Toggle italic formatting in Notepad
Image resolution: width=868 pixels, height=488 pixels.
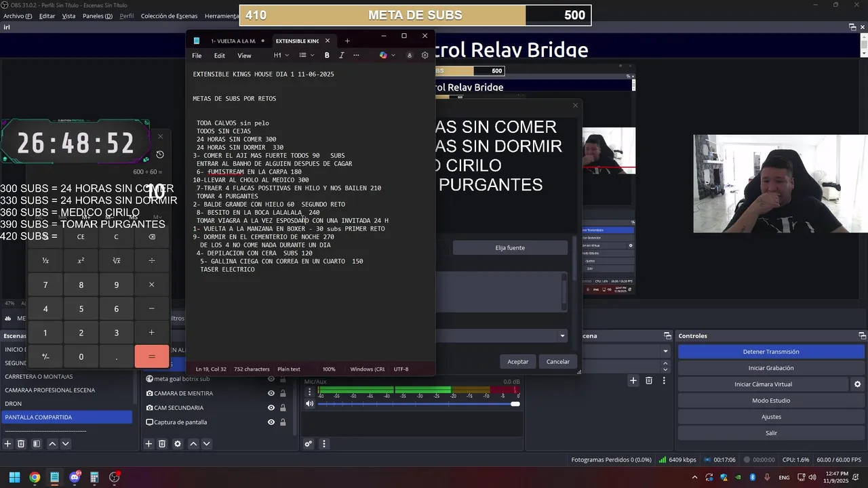[341, 56]
